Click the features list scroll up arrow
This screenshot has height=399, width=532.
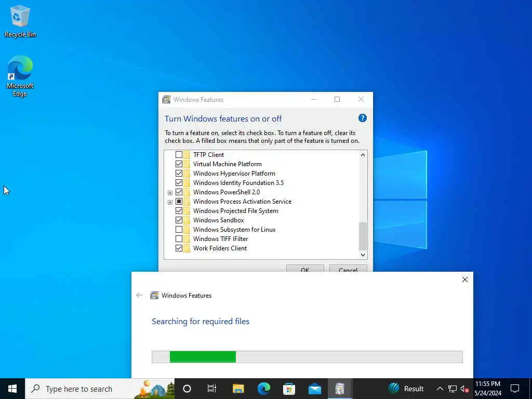[x=363, y=155]
